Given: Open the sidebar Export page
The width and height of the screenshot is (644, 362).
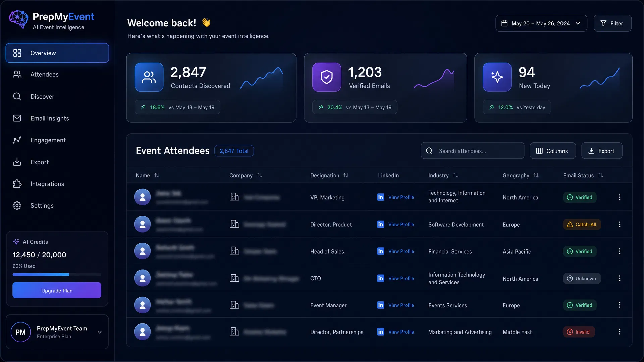Looking at the screenshot, I should coord(40,162).
